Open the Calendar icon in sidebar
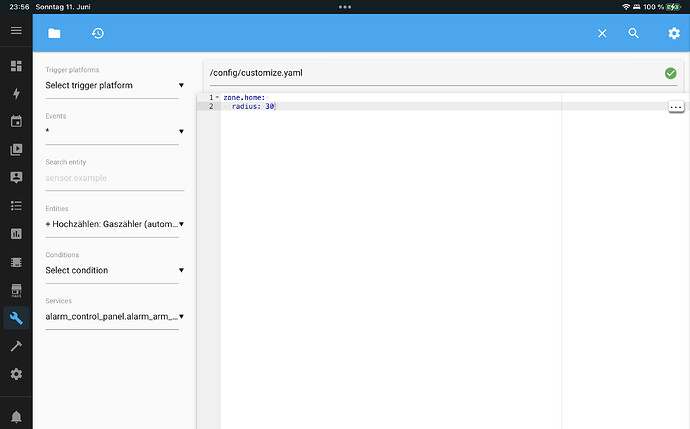This screenshot has height=429, width=690. click(16, 121)
